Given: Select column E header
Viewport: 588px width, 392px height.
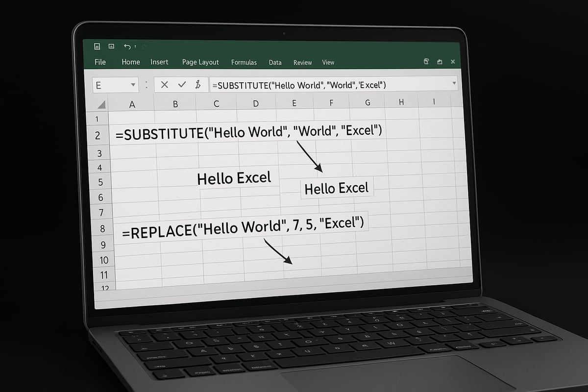Looking at the screenshot, I should (294, 103).
